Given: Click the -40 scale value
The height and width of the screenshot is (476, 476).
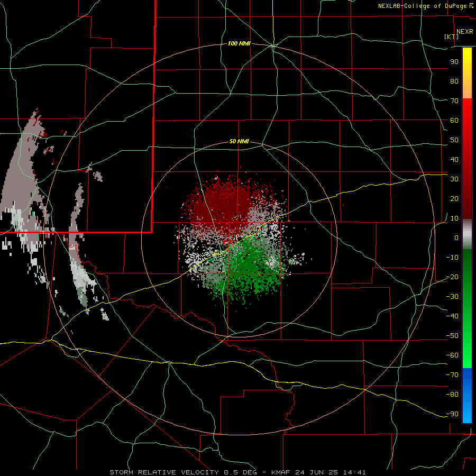Looking at the screenshot, I should coord(452,316).
